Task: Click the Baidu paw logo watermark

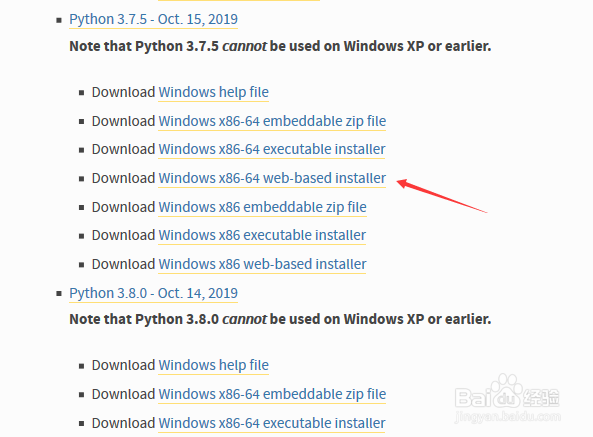Action: tap(507, 392)
